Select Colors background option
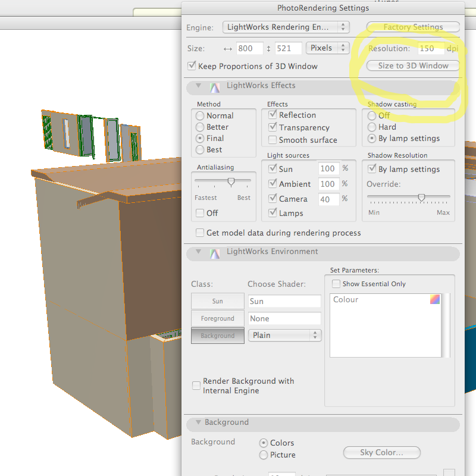This screenshot has width=476, height=476. click(x=264, y=443)
